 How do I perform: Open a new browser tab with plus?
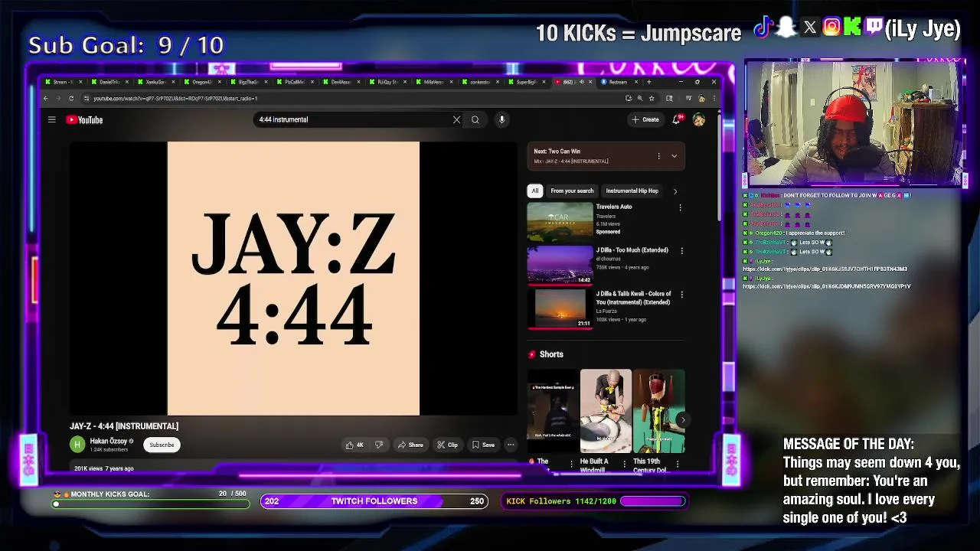pyautogui.click(x=648, y=82)
